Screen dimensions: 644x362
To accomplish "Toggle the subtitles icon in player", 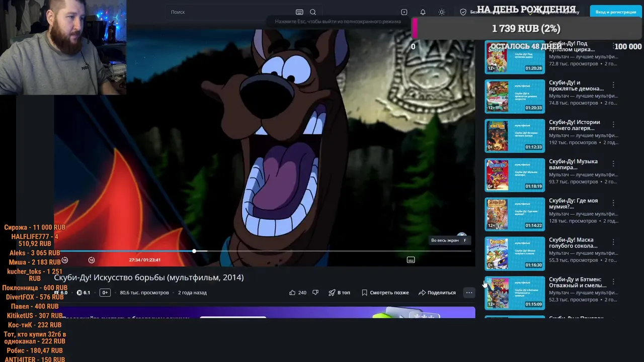I will pos(411,260).
